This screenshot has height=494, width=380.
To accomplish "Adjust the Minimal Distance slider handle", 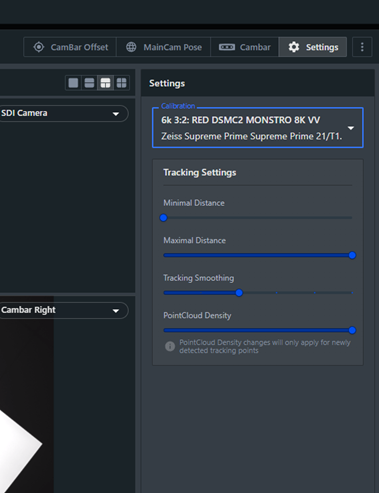I will [x=163, y=218].
